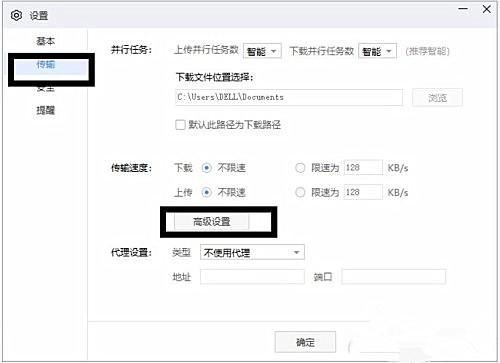This screenshot has height=363, width=500.
Task: Click the proxy 端口 input field
Action: point(393,277)
